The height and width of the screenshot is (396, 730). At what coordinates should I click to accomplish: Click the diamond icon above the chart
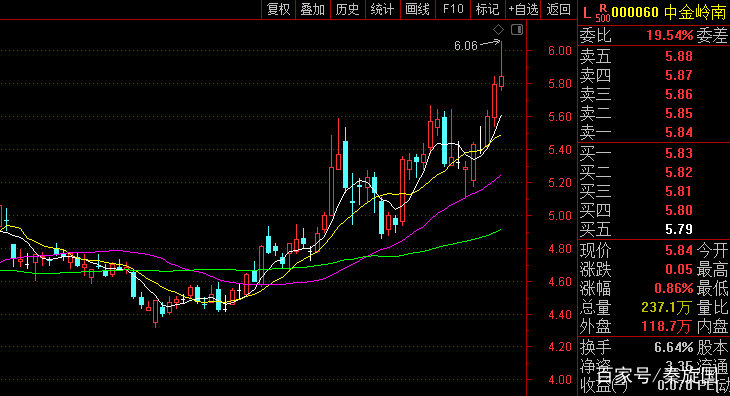(x=499, y=30)
